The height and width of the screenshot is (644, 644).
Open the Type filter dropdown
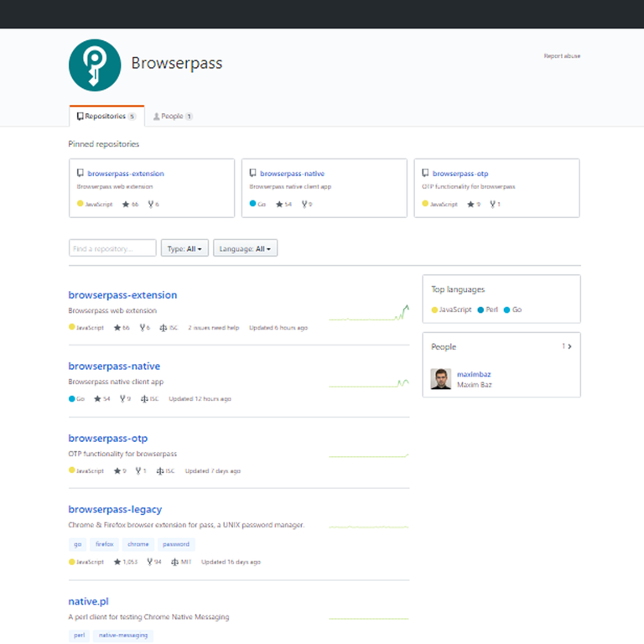(x=184, y=249)
